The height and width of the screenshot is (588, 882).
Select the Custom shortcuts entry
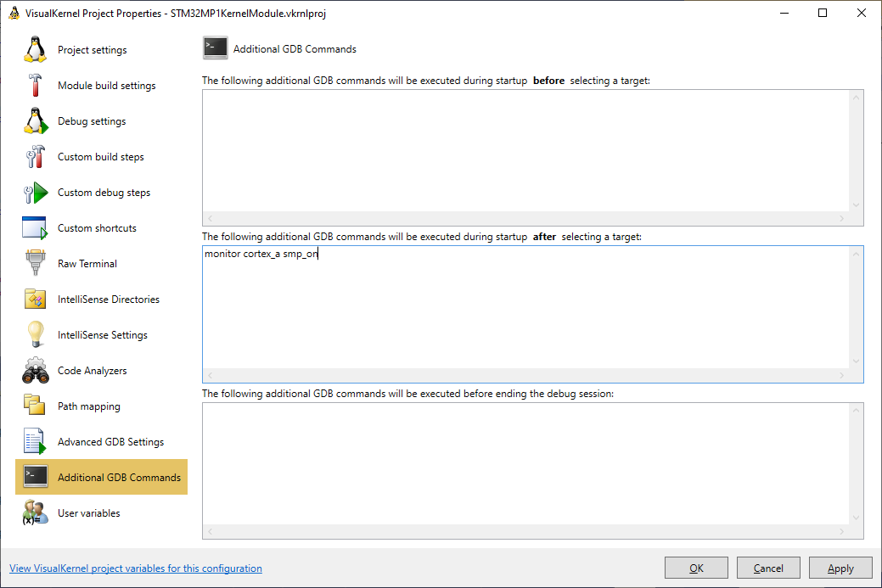click(x=97, y=227)
